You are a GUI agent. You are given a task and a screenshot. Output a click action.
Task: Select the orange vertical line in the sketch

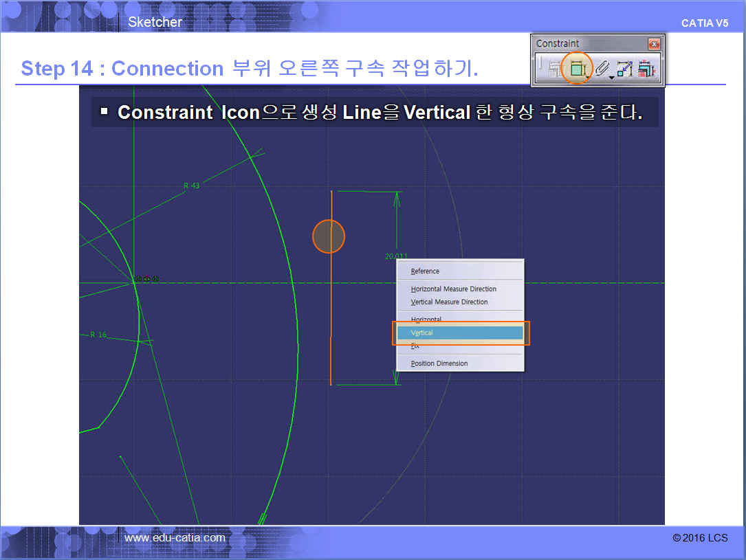(x=331, y=309)
